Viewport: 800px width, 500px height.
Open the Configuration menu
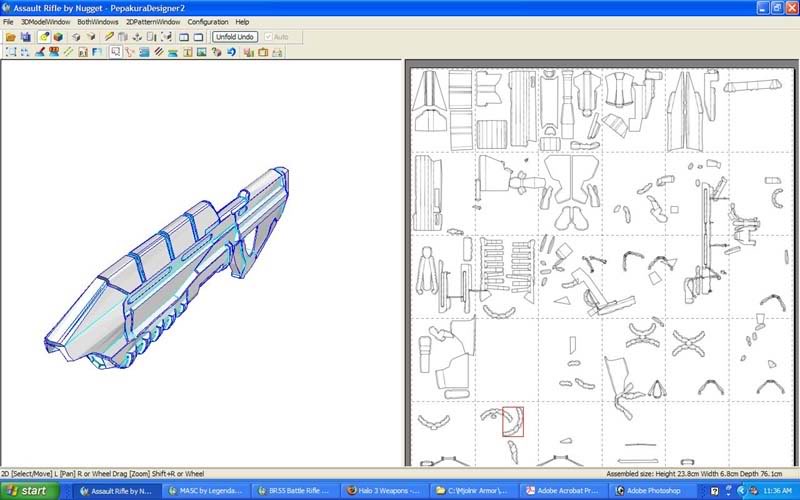pyautogui.click(x=208, y=22)
